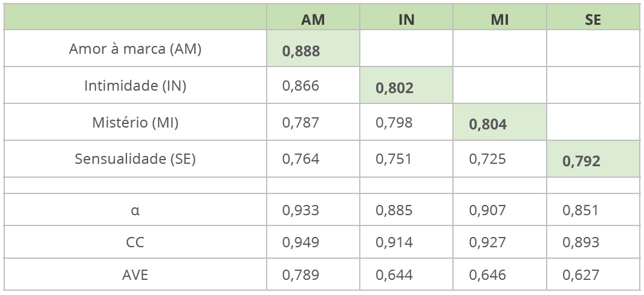The width and height of the screenshot is (644, 295).
Task: Click the 0,725 value cell
Action: click(x=487, y=159)
